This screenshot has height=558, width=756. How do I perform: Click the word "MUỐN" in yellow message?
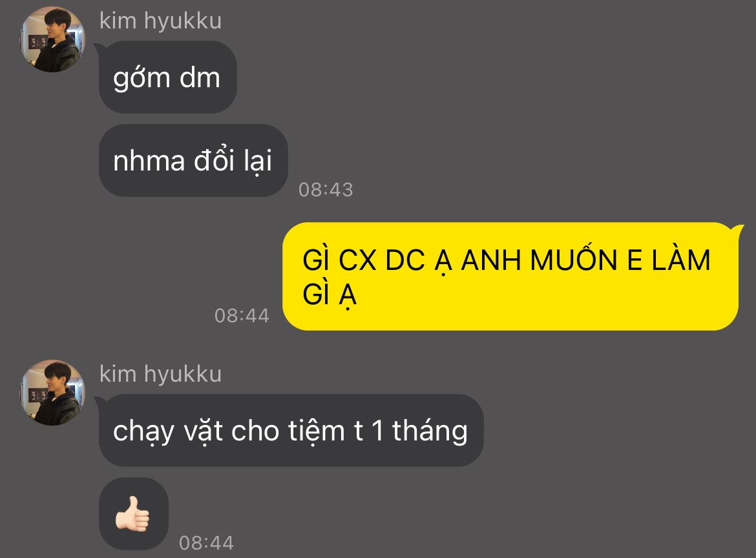pyautogui.click(x=573, y=260)
